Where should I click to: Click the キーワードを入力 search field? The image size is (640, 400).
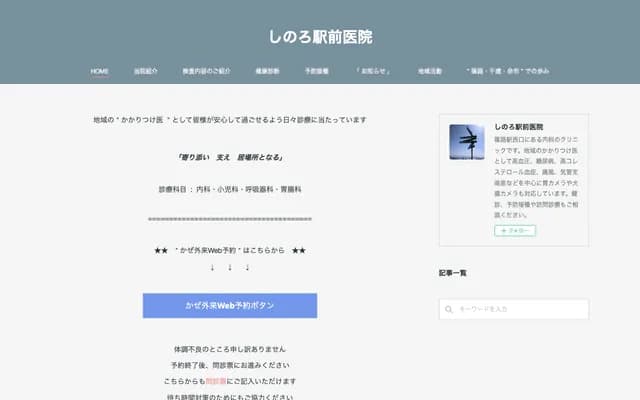tap(520, 310)
